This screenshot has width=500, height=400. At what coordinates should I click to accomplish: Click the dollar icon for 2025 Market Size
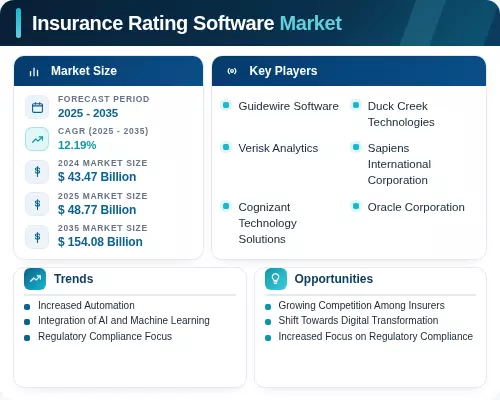pyautogui.click(x=37, y=204)
